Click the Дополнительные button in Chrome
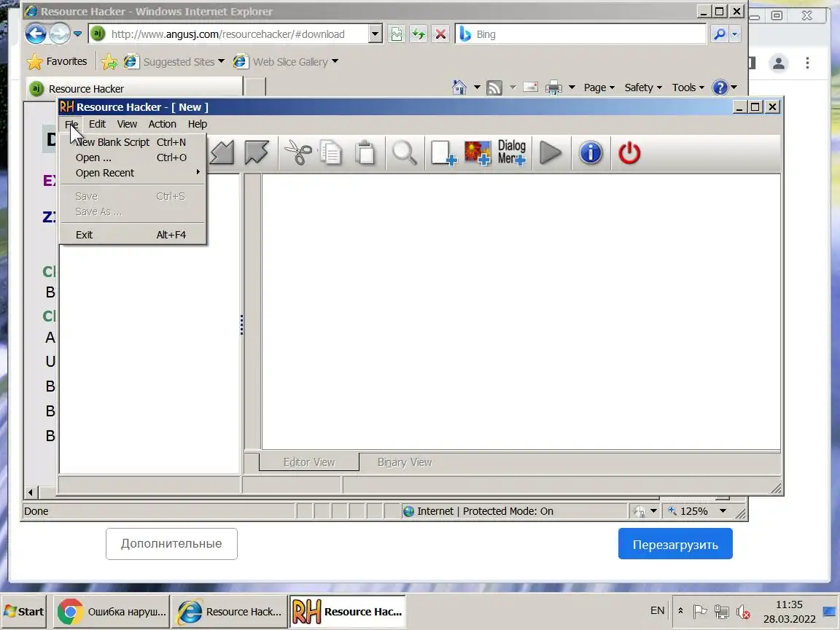The width and height of the screenshot is (840, 630). coord(171,544)
